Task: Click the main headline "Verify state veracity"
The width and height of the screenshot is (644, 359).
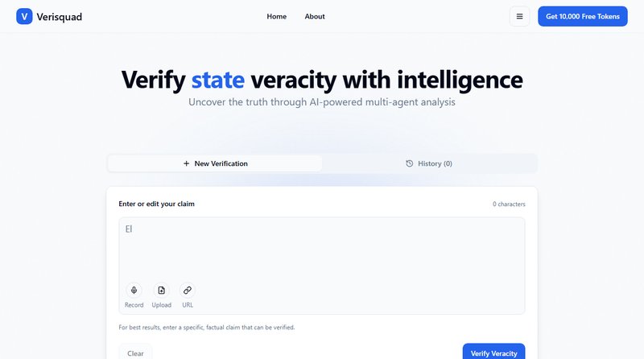Action: (322, 80)
